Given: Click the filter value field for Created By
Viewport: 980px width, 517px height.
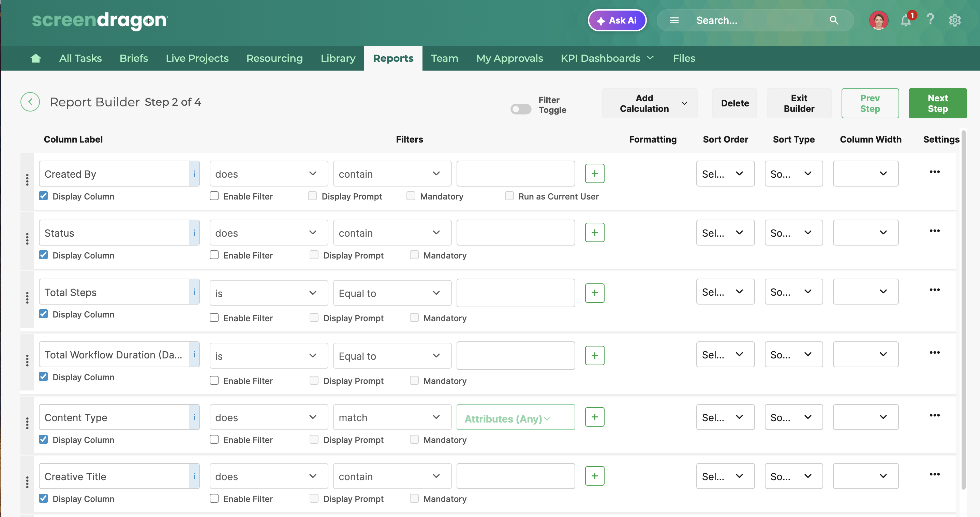Looking at the screenshot, I should [515, 174].
